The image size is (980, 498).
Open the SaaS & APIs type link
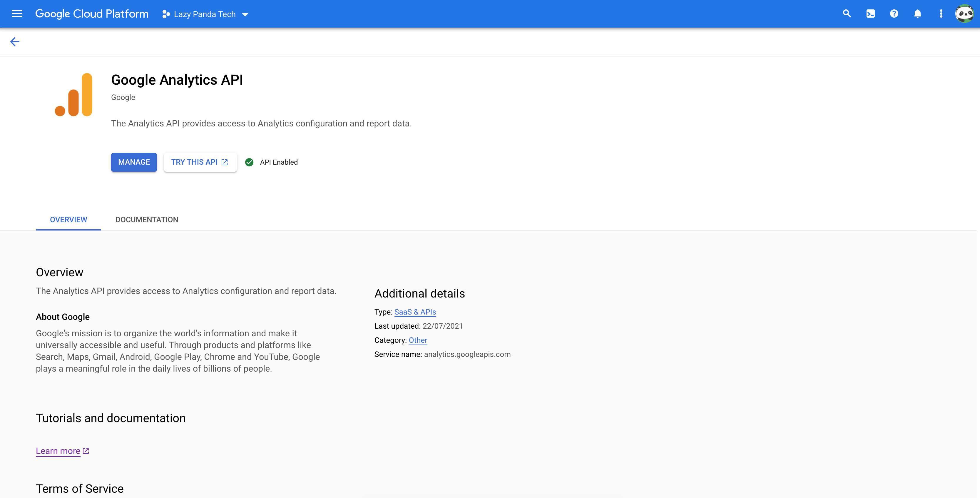click(x=415, y=312)
